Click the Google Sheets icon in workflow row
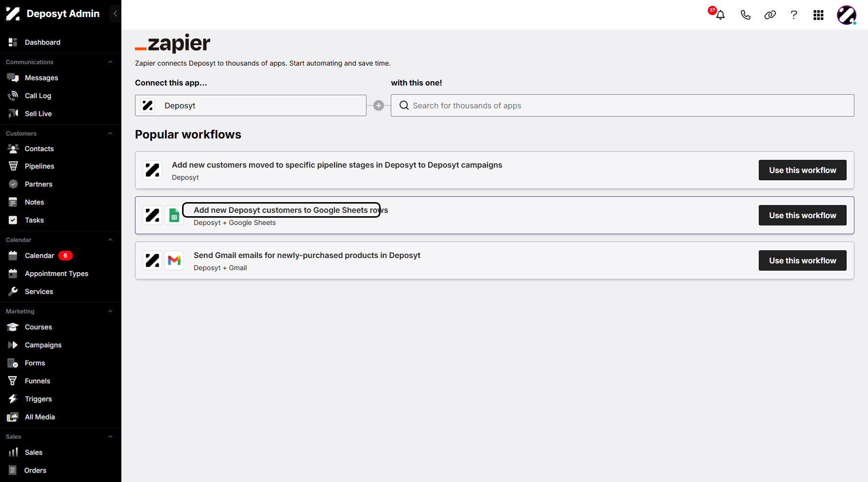The image size is (868, 482). (x=174, y=215)
